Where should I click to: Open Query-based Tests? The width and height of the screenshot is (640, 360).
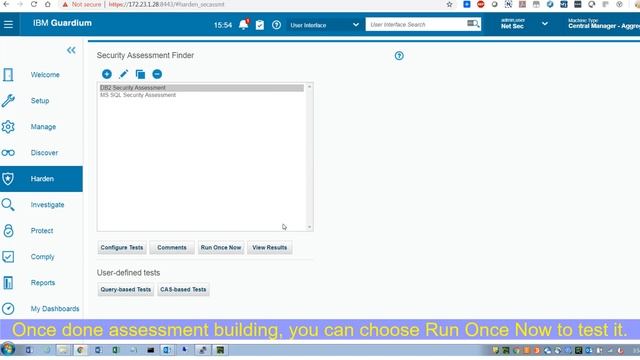pos(126,289)
